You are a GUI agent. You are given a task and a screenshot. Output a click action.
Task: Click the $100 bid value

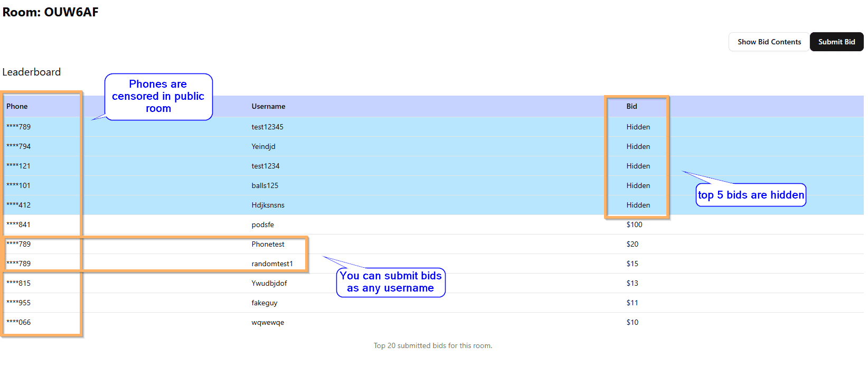(634, 224)
